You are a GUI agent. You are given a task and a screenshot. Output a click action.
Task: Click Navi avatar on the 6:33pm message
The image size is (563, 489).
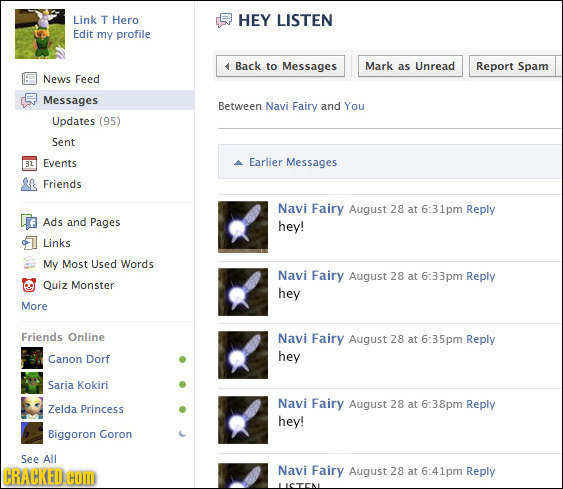point(243,292)
